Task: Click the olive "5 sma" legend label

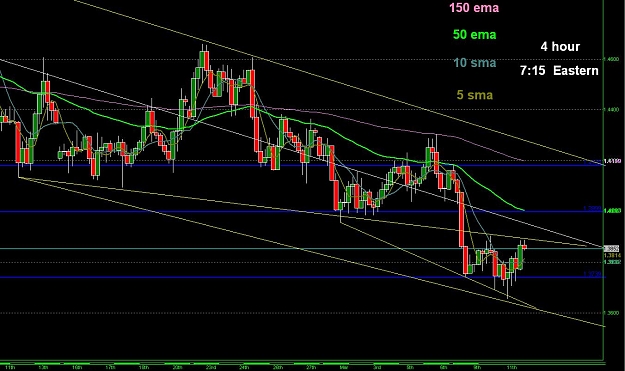Action: 474,95
